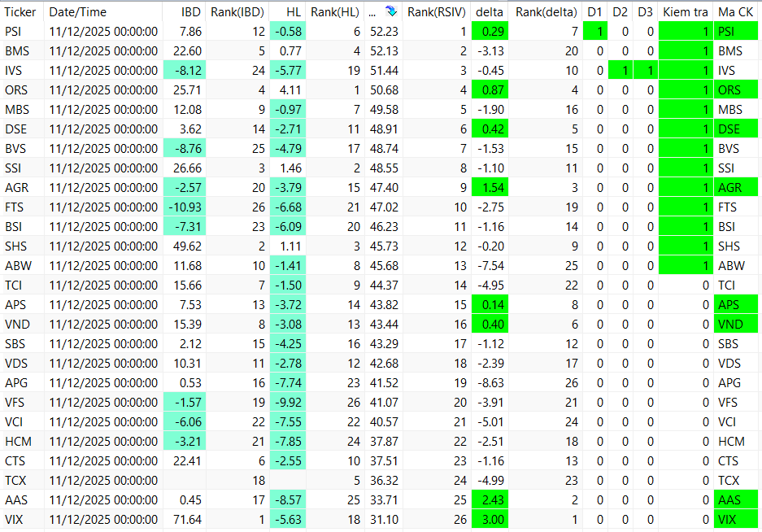Select IVS in the Ticker column

click(13, 71)
